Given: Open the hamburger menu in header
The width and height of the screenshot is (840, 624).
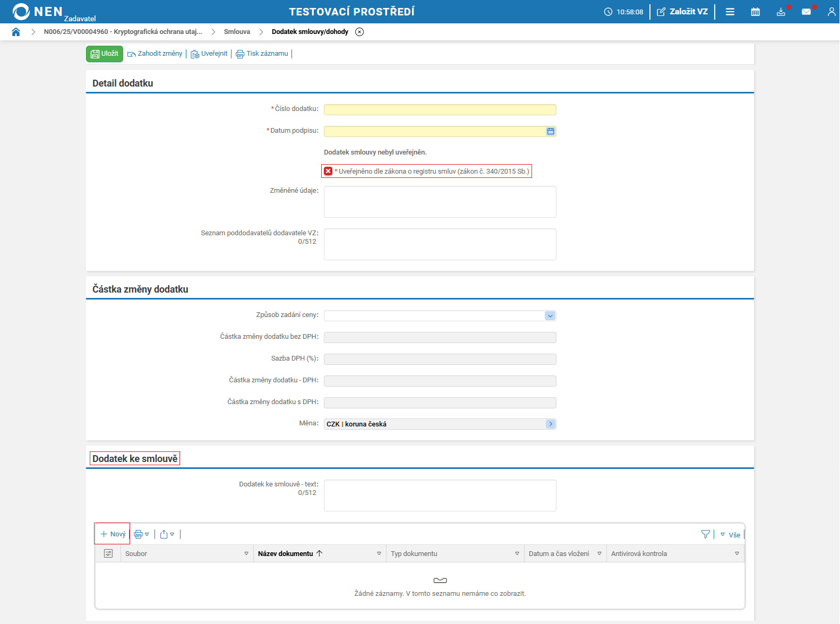Looking at the screenshot, I should 730,12.
